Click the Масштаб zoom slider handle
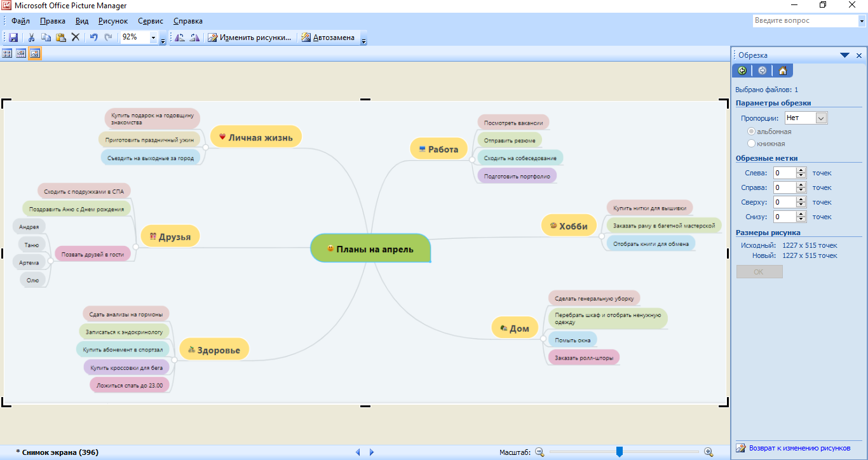The image size is (868, 460). (619, 452)
